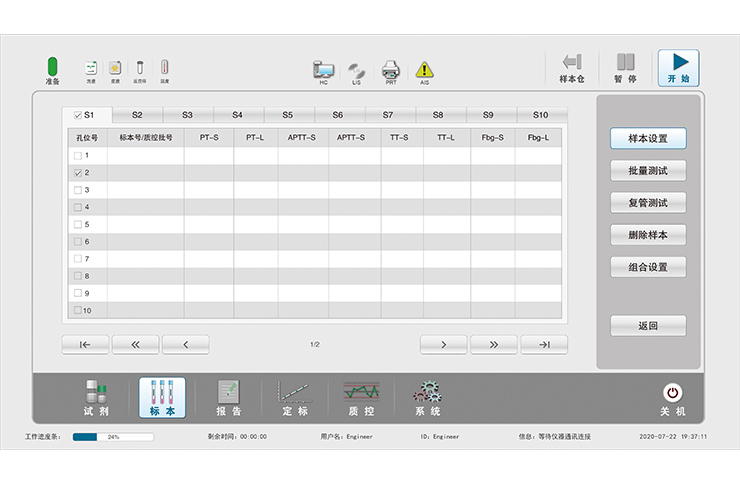
Task: Click the 返回 return button
Action: point(648,325)
